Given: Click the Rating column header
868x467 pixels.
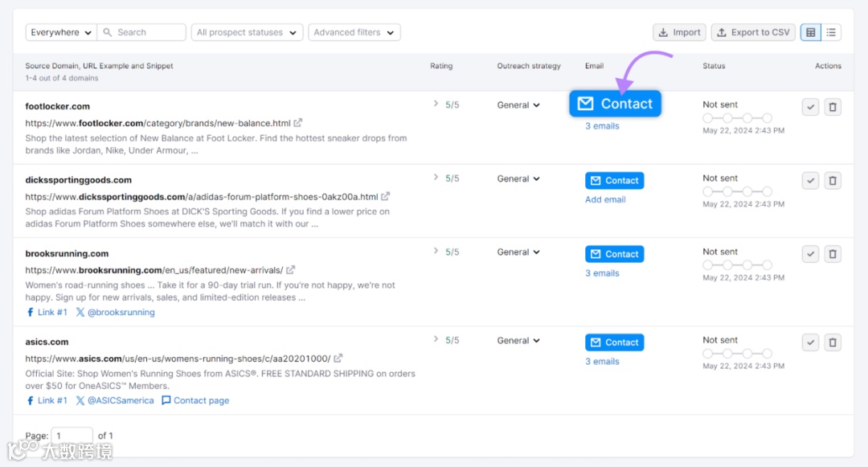Looking at the screenshot, I should 441,66.
